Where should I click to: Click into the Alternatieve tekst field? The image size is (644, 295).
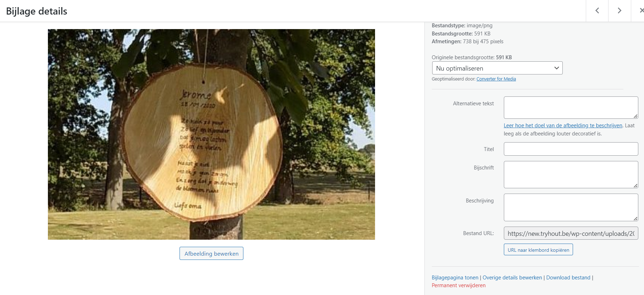coord(571,107)
